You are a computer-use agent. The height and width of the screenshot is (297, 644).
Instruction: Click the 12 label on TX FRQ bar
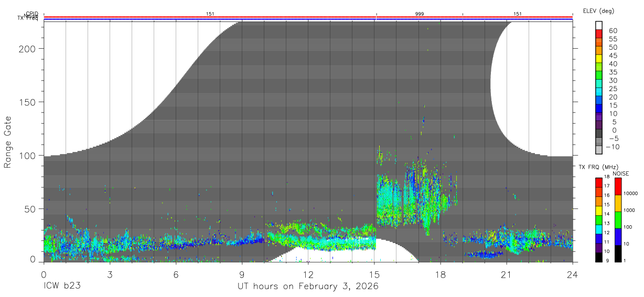pyautogui.click(x=607, y=233)
